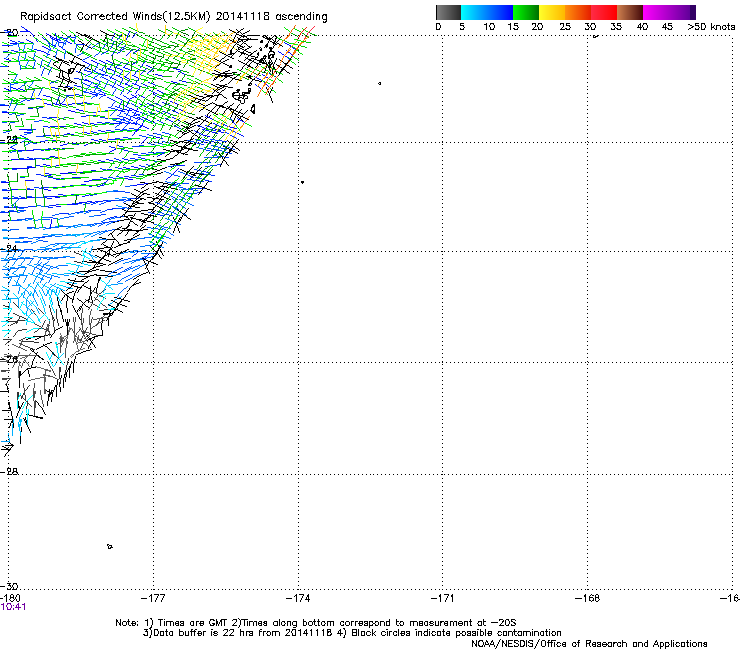The image size is (740, 650).
Task: Click the legend label '20' under color bar
Action: (x=537, y=27)
